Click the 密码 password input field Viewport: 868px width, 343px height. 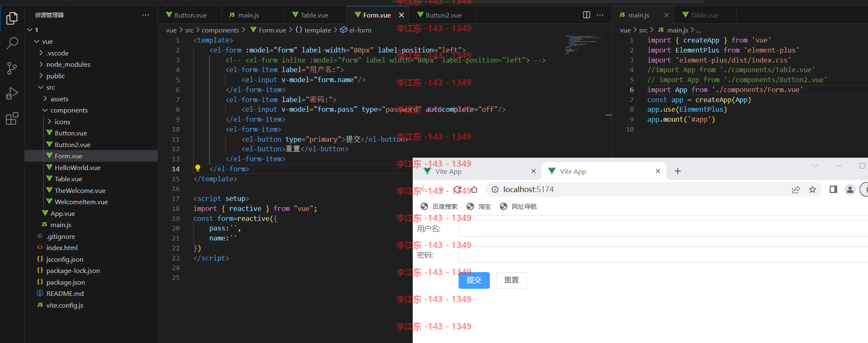click(663, 255)
